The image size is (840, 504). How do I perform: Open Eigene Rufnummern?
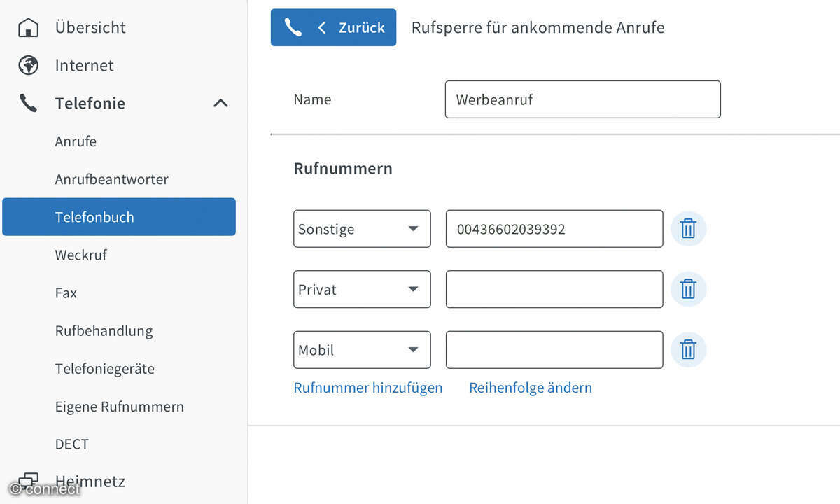(120, 407)
